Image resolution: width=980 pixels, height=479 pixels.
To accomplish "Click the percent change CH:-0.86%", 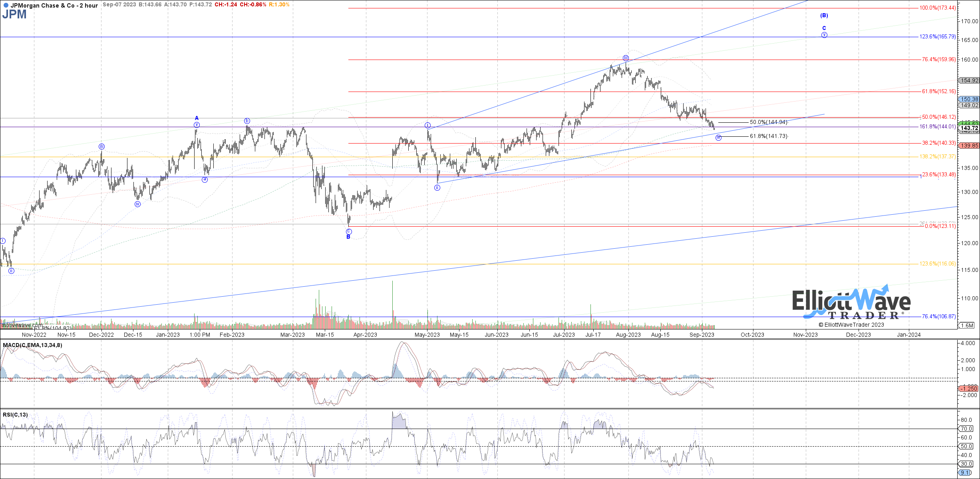I will pyautogui.click(x=253, y=5).
